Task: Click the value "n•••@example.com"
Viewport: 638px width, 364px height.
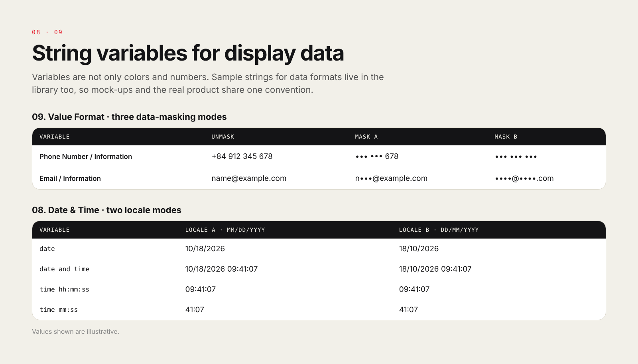Action: (x=391, y=178)
